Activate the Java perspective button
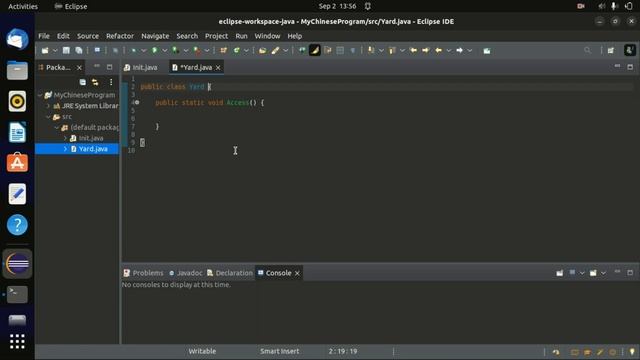The image size is (640, 360). pyautogui.click(x=629, y=51)
